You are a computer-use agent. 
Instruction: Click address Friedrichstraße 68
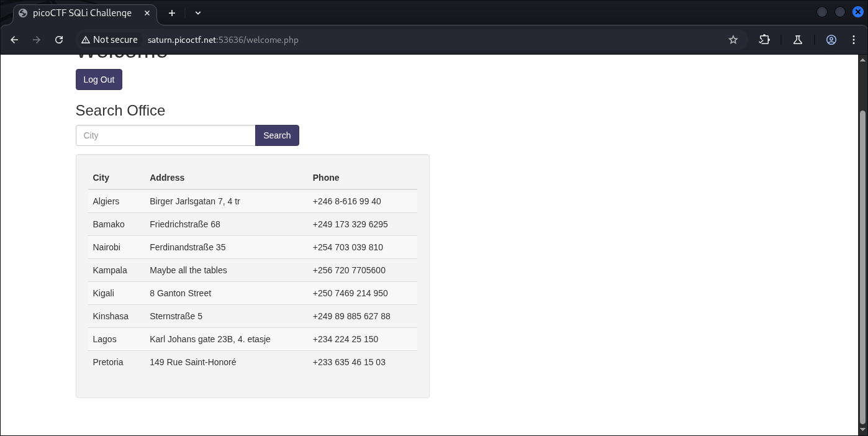185,224
